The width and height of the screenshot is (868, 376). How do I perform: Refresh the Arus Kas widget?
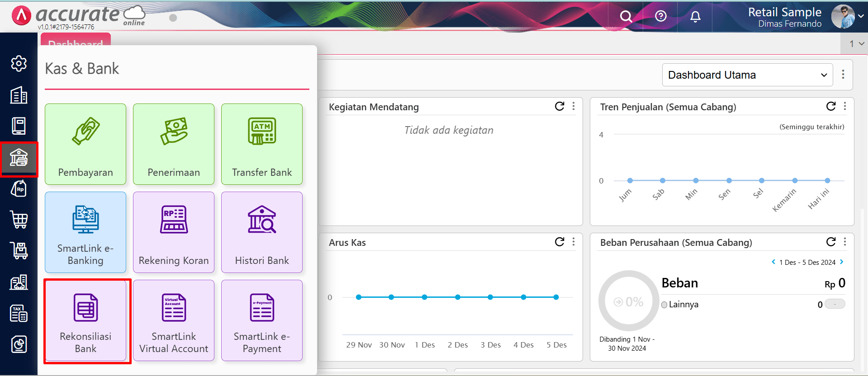560,242
